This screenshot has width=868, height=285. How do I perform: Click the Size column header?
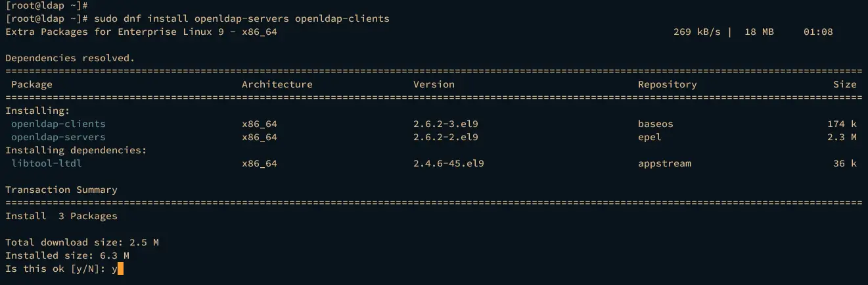pyautogui.click(x=845, y=84)
